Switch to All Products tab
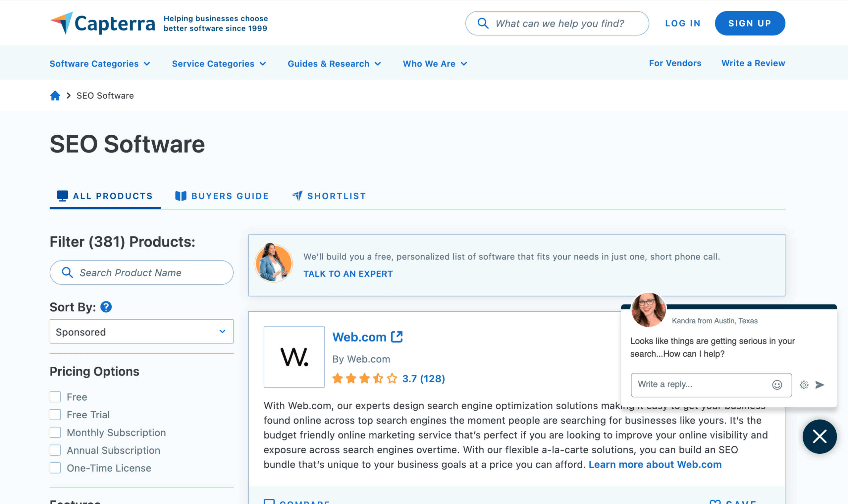Viewport: 848px width, 504px height. click(105, 196)
